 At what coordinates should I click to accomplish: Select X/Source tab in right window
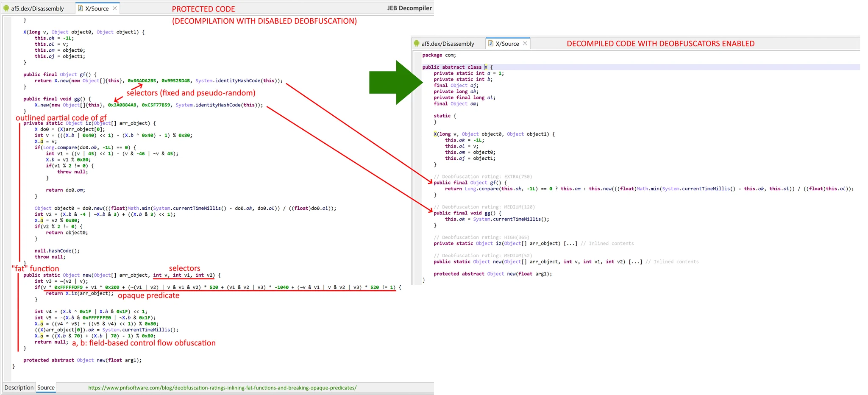tap(507, 44)
